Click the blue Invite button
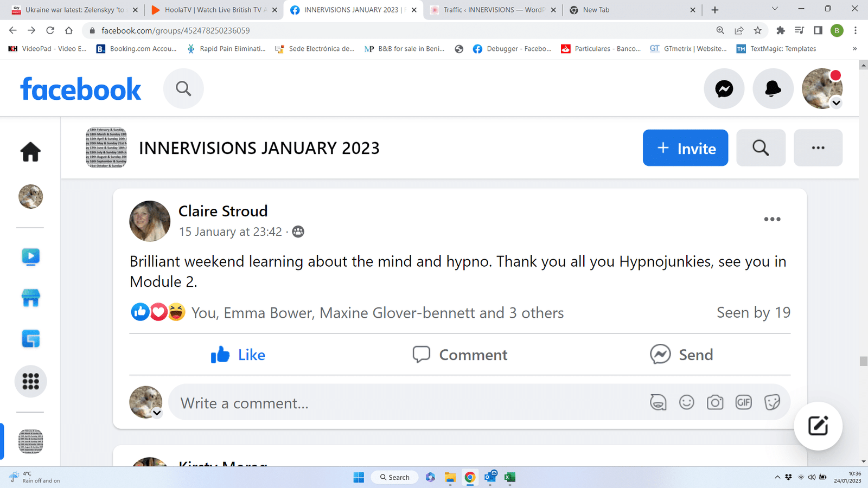 [x=685, y=148]
